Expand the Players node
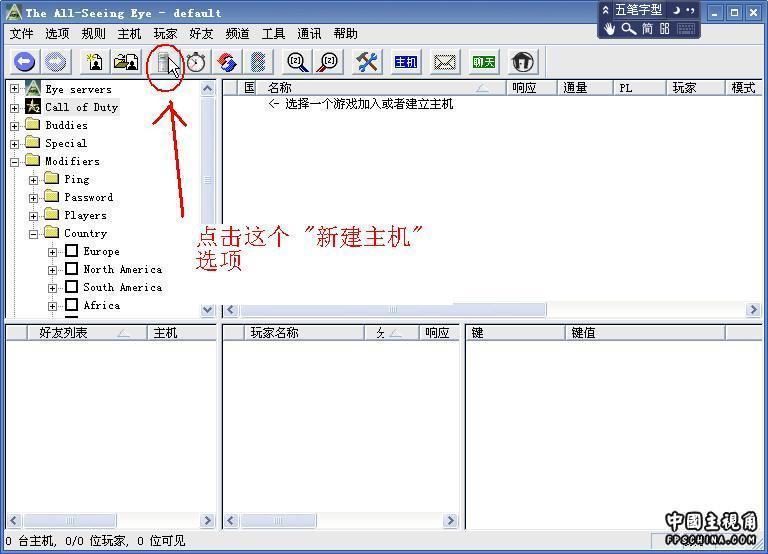Viewport: 768px width, 554px height. click(x=33, y=216)
